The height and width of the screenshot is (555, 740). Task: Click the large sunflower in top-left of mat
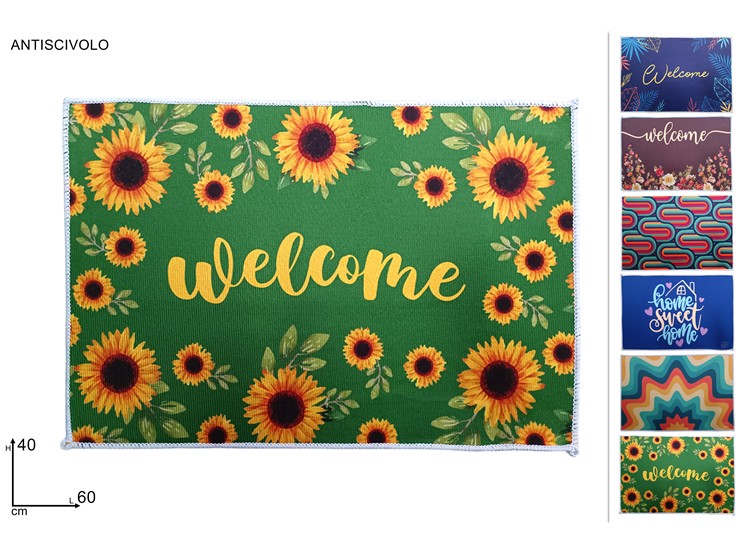(x=128, y=170)
